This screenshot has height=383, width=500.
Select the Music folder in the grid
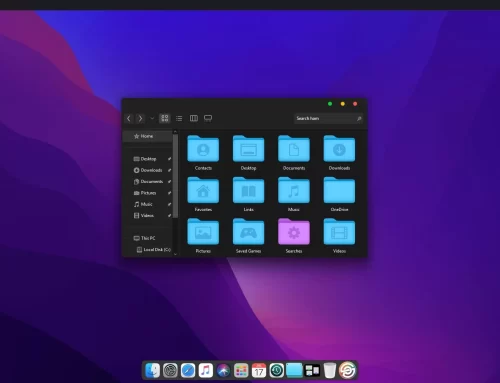point(294,194)
